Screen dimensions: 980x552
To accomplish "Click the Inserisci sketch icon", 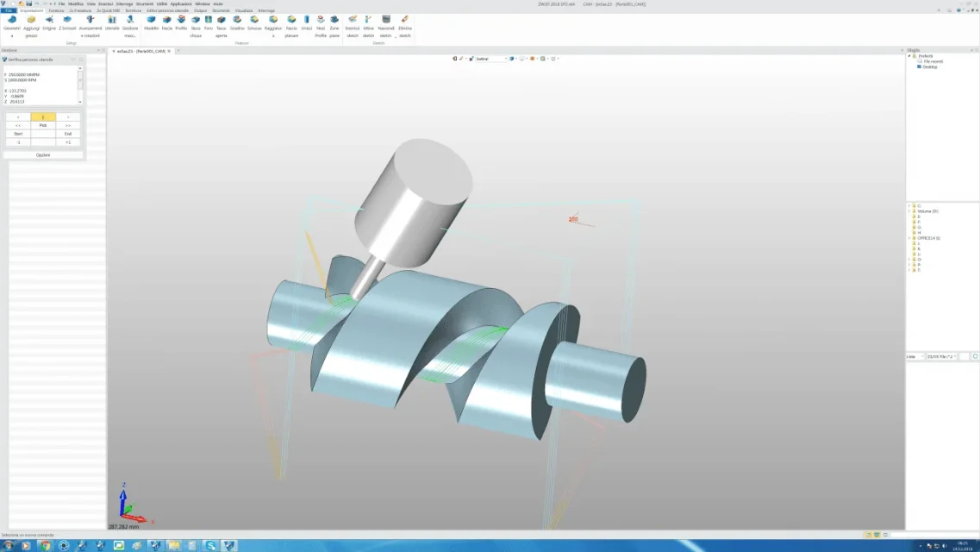I will [x=353, y=20].
